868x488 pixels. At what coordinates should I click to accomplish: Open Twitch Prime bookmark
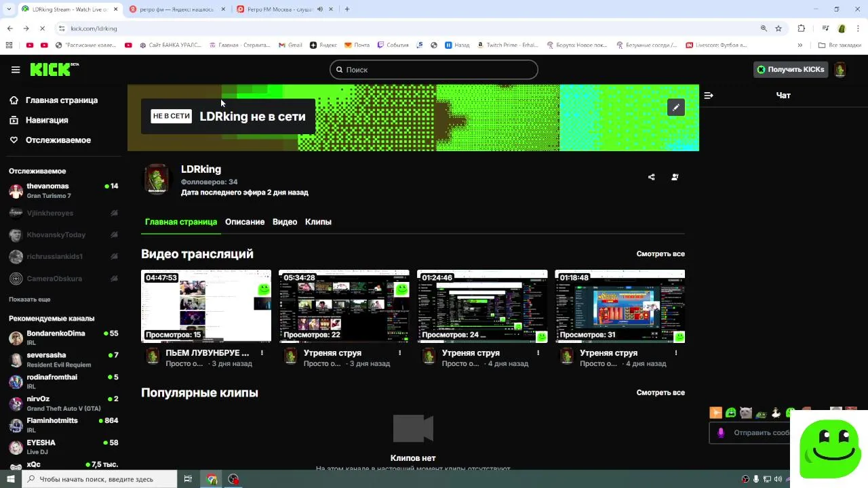click(x=508, y=45)
